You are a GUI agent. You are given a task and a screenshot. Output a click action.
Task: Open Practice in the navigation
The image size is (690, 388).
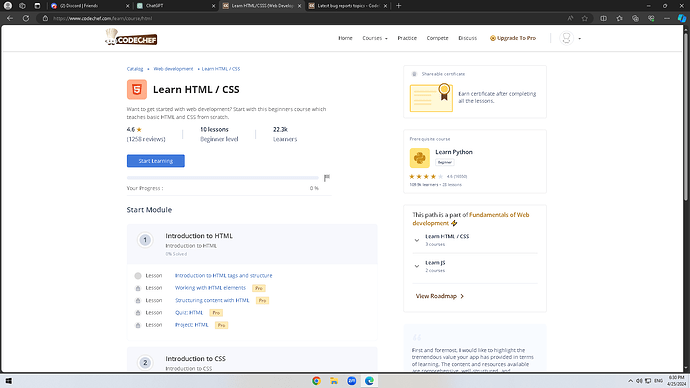tap(407, 38)
